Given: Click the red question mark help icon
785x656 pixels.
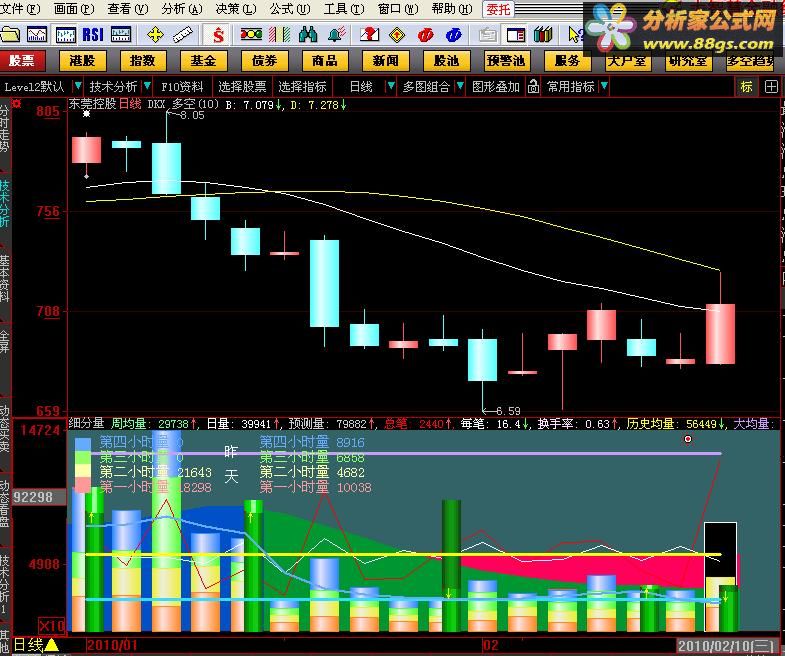Looking at the screenshot, I should (369, 35).
